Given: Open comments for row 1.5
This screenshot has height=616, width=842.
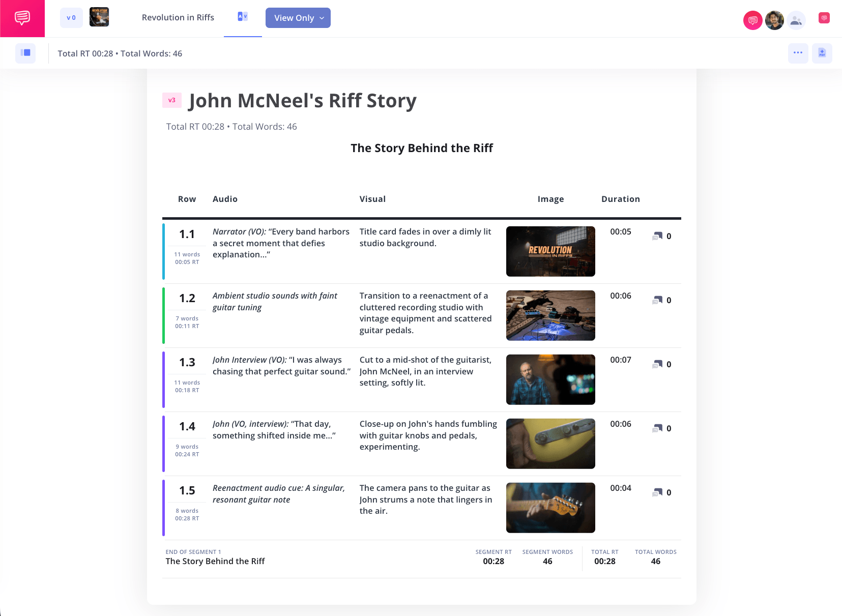Looking at the screenshot, I should 662,492.
